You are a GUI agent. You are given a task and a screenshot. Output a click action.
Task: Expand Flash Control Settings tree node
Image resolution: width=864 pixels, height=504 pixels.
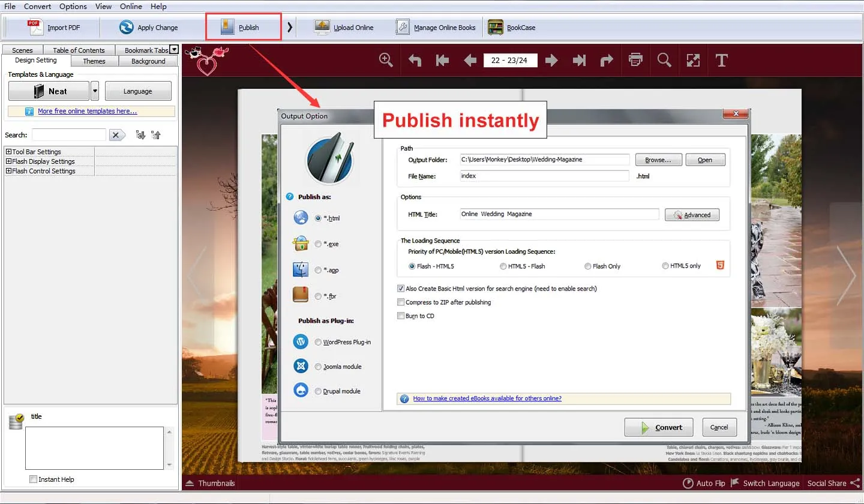(x=8, y=171)
